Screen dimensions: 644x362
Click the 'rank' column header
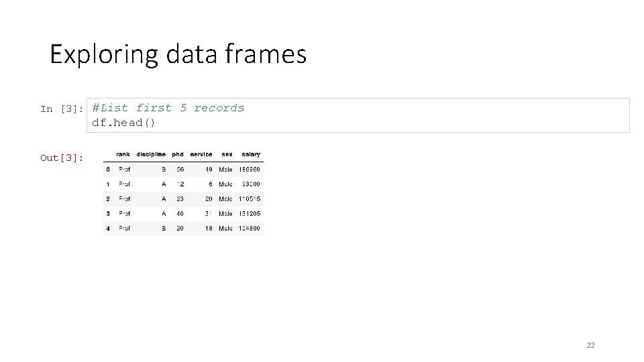(x=123, y=154)
